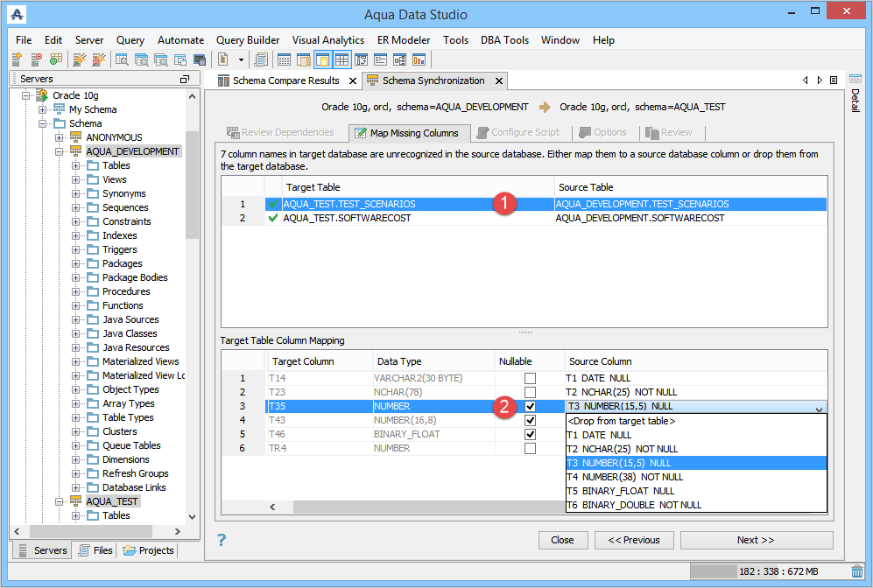Screen dimensions: 873x588
Task: Click the register server toolbar icon
Action: 17,59
